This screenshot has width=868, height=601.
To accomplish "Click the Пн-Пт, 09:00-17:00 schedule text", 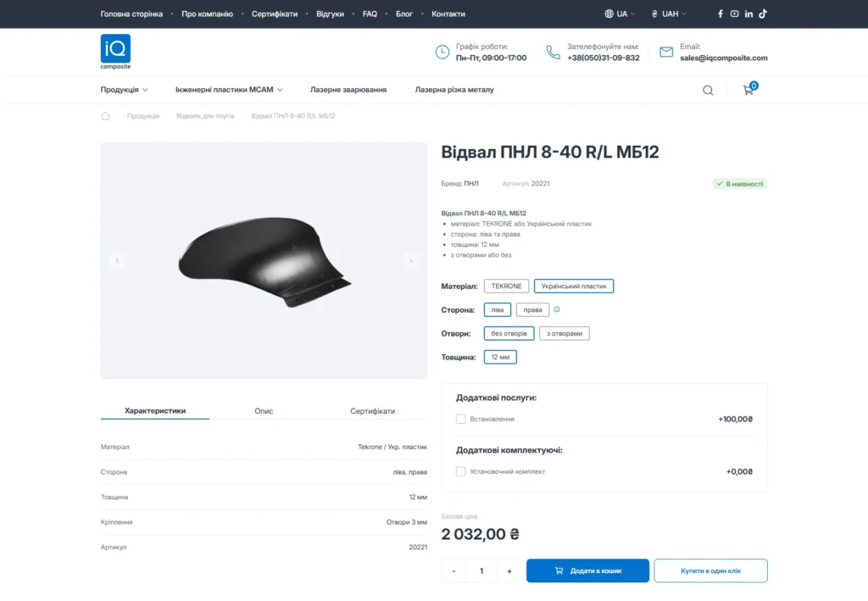I will [x=492, y=58].
